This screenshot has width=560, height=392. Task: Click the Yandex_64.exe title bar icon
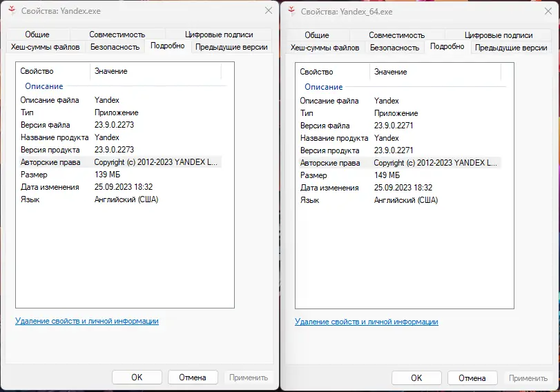click(292, 11)
